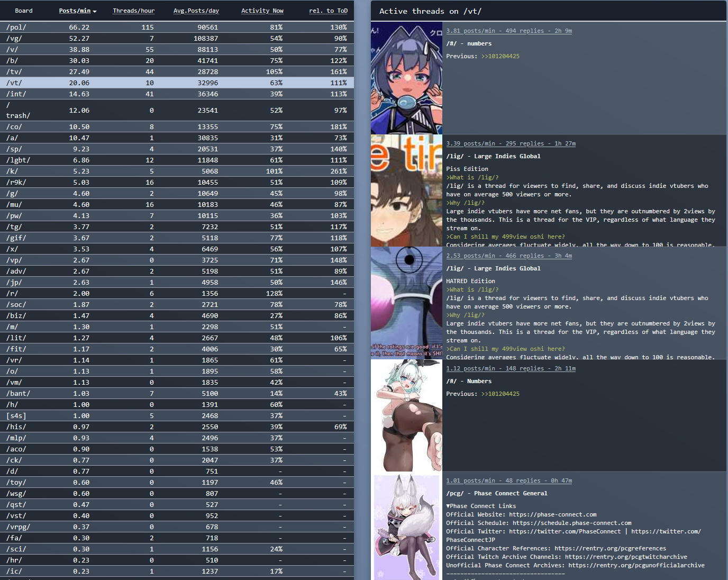This screenshot has height=580, width=728.
Task: Select the /co/ board row
Action: (177, 126)
